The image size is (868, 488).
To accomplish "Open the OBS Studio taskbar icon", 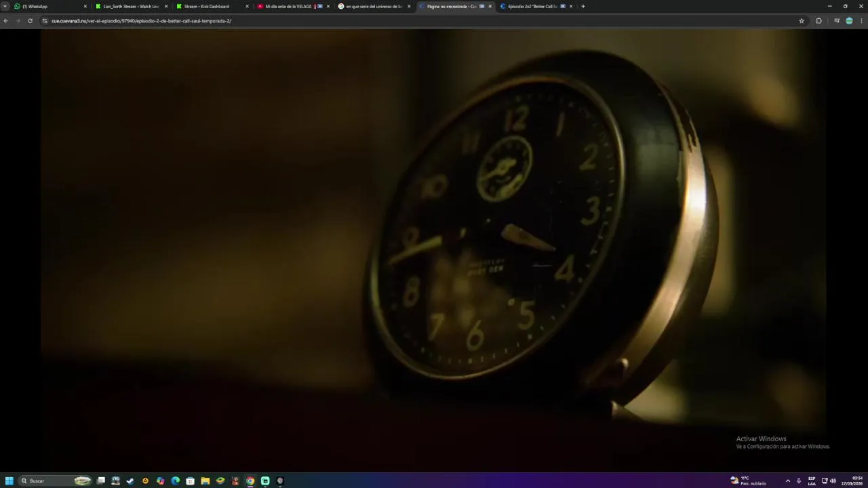I will [280, 481].
